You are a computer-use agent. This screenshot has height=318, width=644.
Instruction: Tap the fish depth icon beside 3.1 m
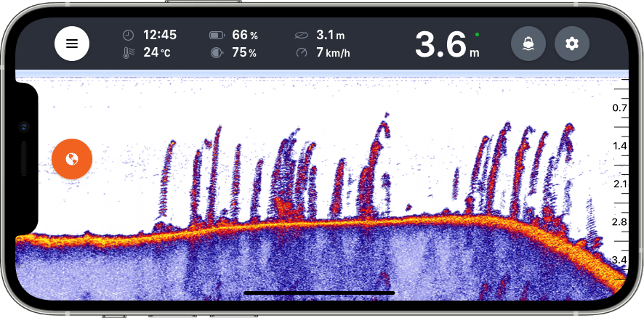click(302, 35)
